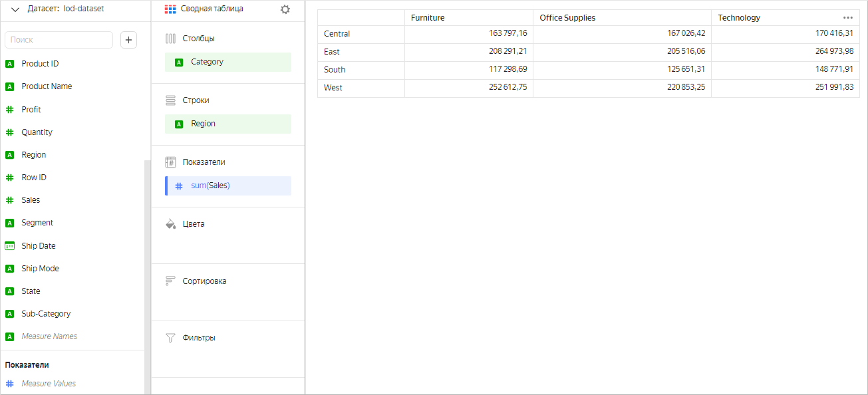Image resolution: width=868 pixels, height=395 pixels.
Task: Select the Ship Date field in dataset list
Action: tap(39, 246)
